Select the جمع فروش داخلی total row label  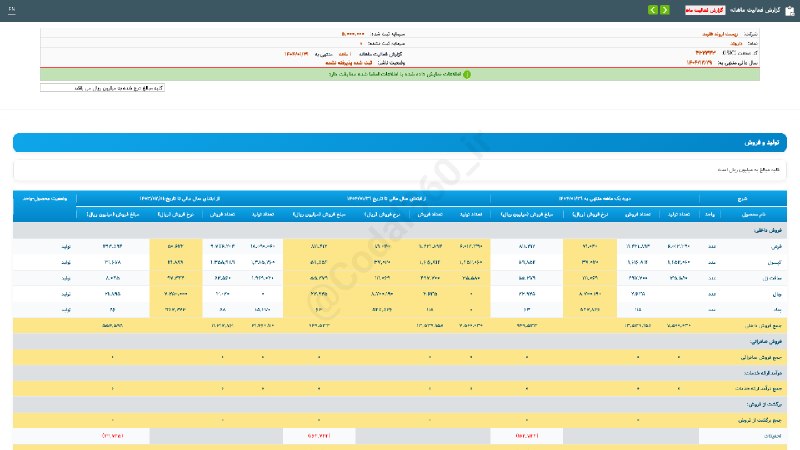coord(763,326)
